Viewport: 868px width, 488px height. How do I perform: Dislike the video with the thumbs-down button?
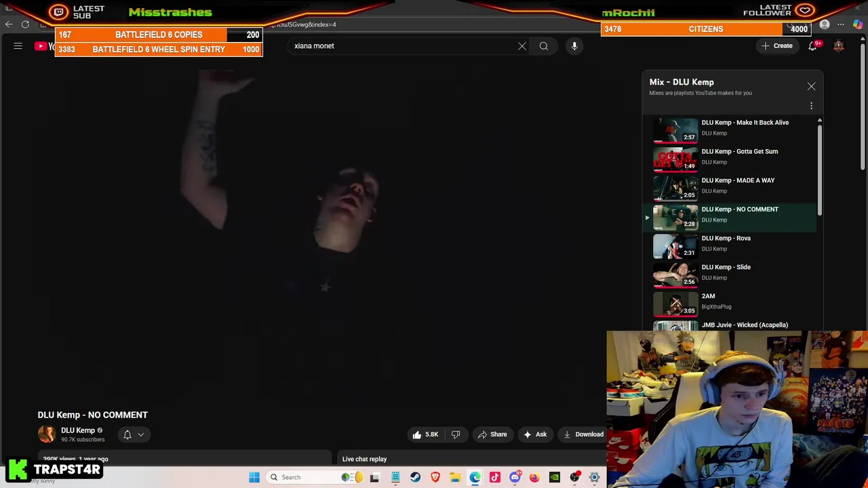[456, 434]
